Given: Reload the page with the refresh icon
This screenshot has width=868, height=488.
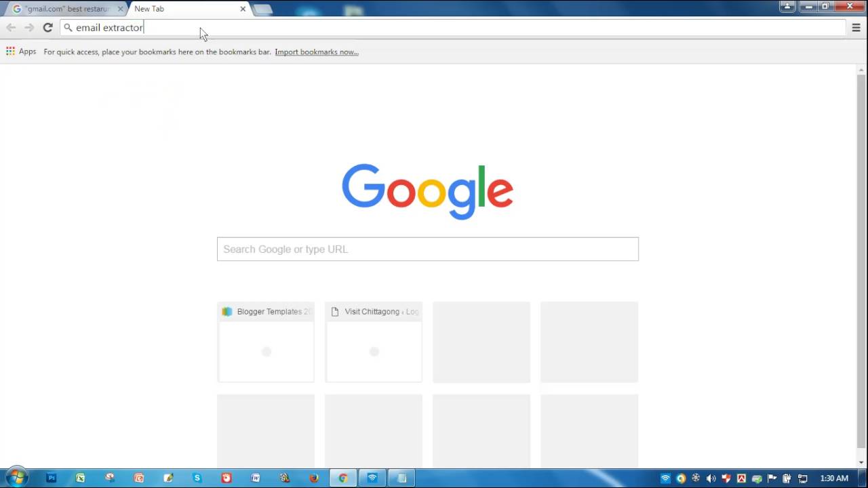Looking at the screenshot, I should pyautogui.click(x=47, y=28).
